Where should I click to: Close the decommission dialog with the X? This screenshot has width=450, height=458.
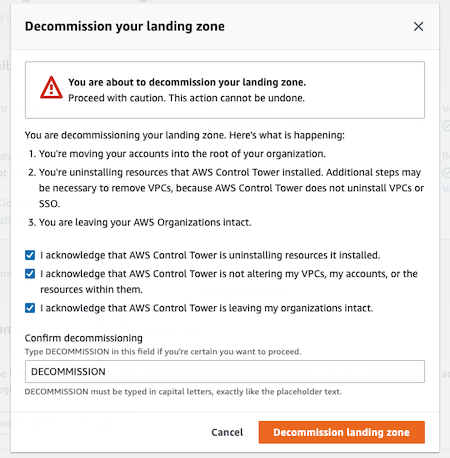pos(418,26)
